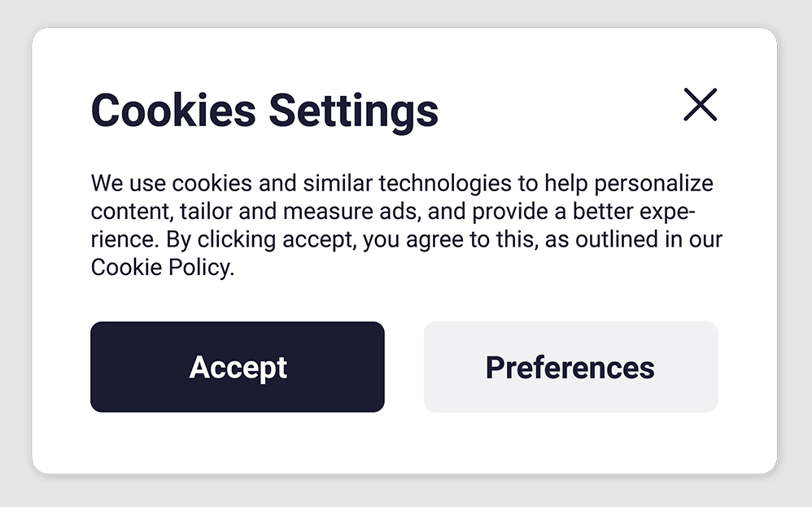Click the Accept button
Screen dimensions: 812x507
pos(238,367)
